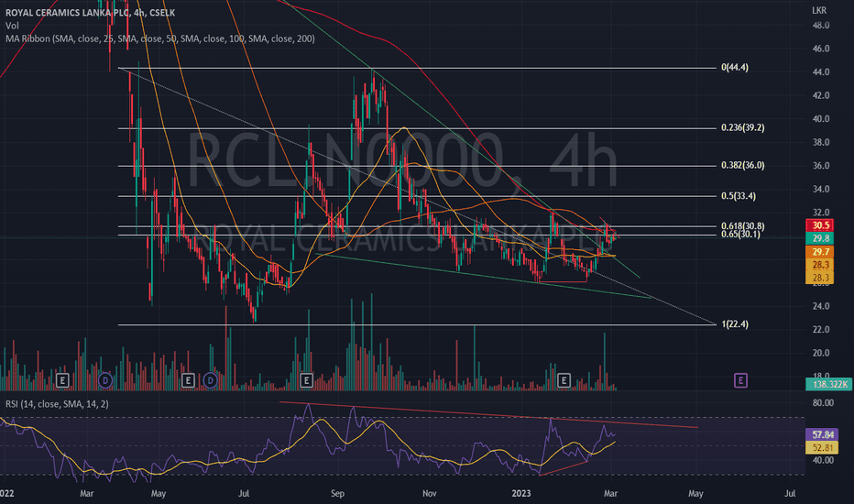This screenshot has width=854, height=504.
Task: Click the 20.0 tick on price axis
Action: (x=820, y=353)
